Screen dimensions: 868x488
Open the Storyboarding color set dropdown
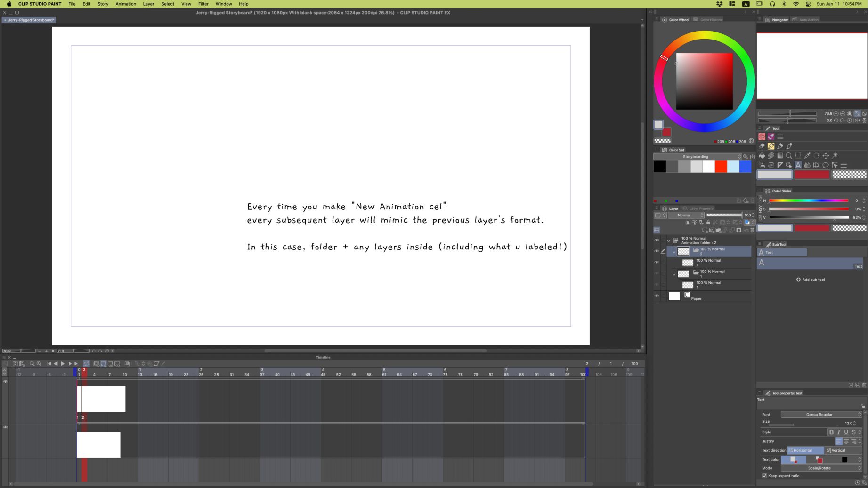point(698,157)
